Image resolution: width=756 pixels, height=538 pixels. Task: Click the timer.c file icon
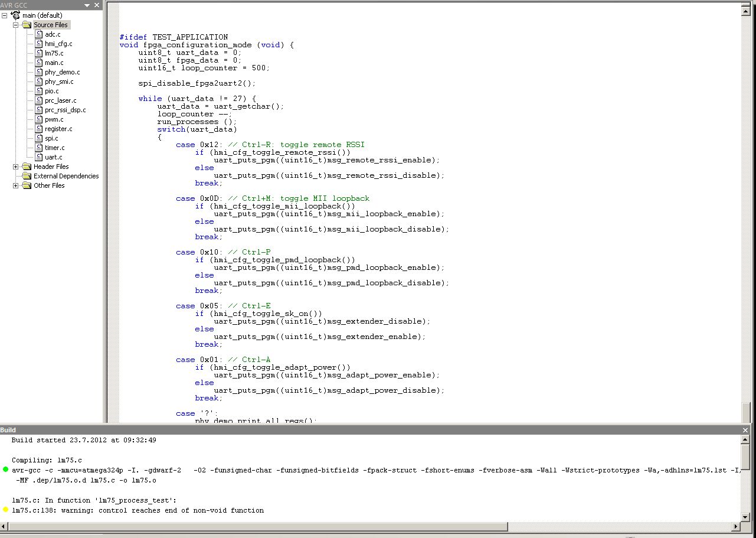coord(39,148)
